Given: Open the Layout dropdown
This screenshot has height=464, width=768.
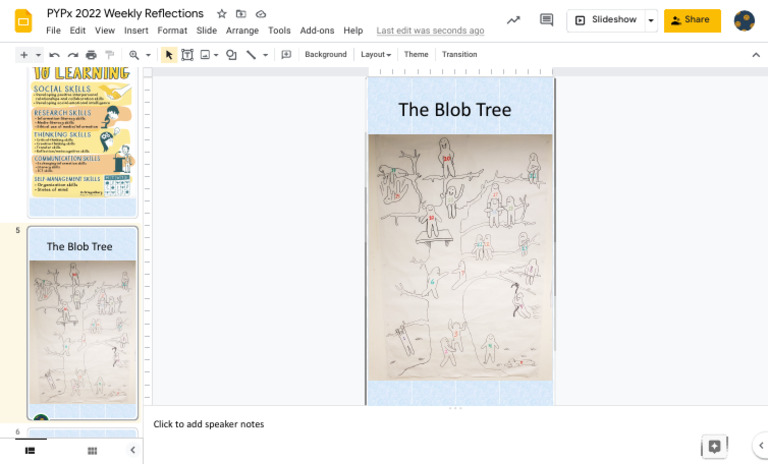Looking at the screenshot, I should 376,54.
